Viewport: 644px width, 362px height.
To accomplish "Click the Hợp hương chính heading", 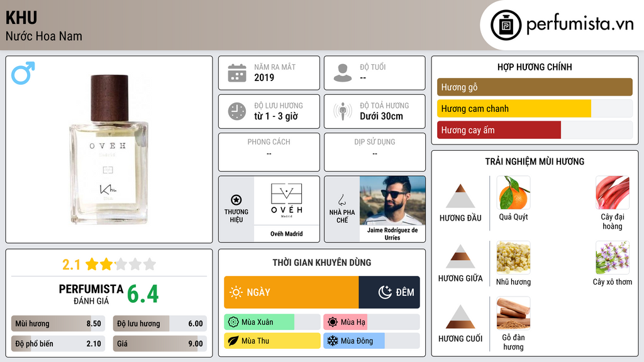I will coord(535,67).
